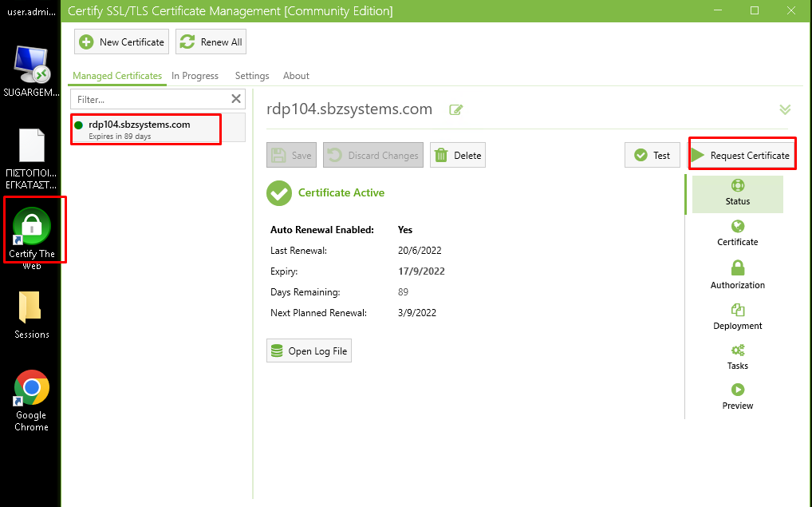812x507 pixels.
Task: Open the Preview section
Action: 738,396
